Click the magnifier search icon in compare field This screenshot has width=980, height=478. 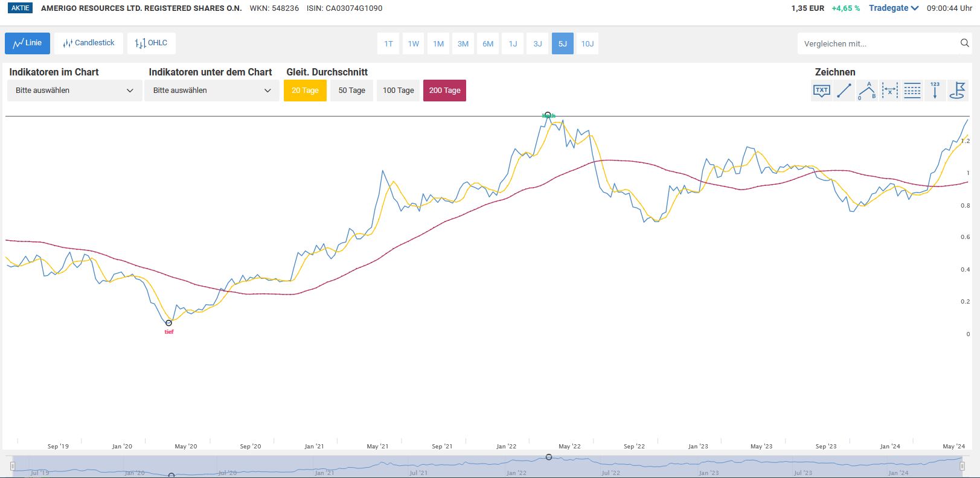click(964, 43)
